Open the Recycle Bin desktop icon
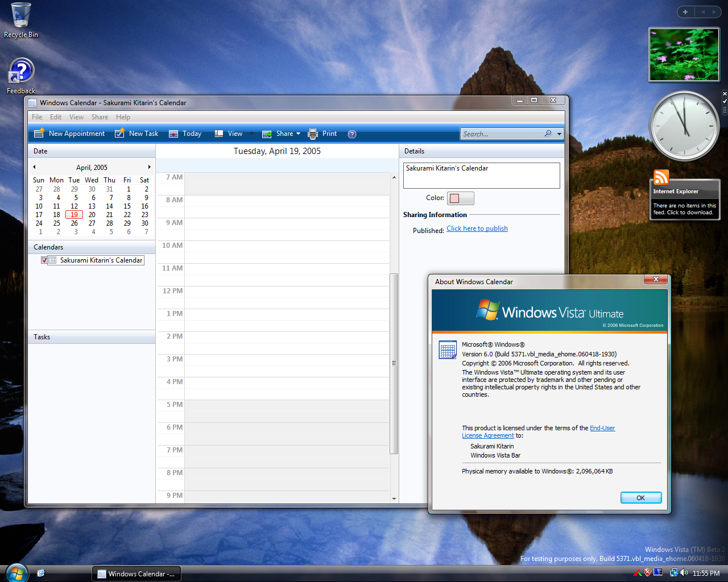 tap(21, 20)
